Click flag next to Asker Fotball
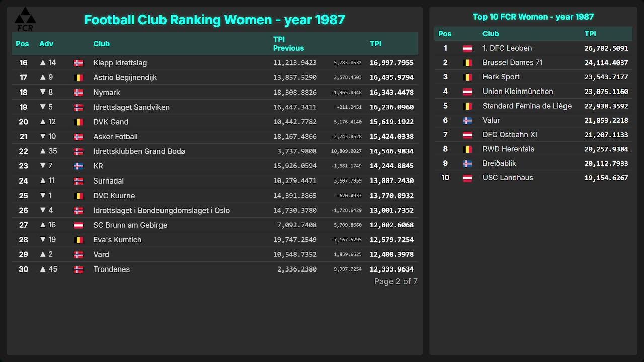The width and height of the screenshot is (644, 362). (78, 137)
